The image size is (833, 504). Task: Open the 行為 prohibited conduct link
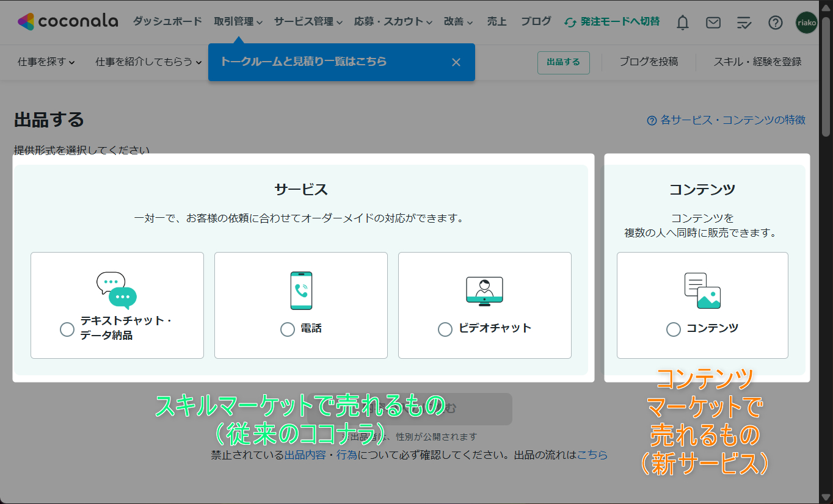(x=346, y=455)
